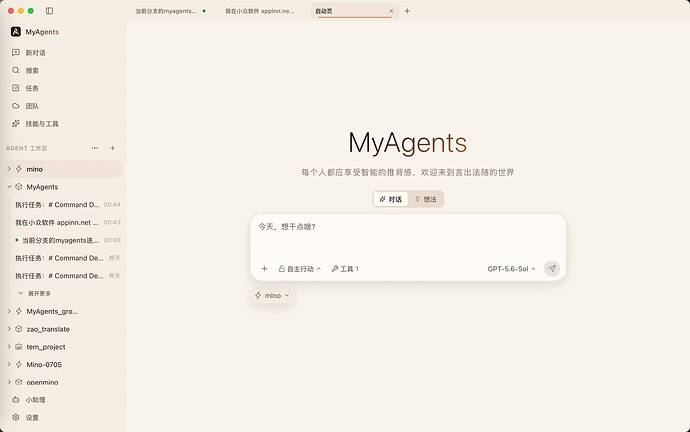
Task: Open the 搜索 search icon
Action: click(x=16, y=70)
